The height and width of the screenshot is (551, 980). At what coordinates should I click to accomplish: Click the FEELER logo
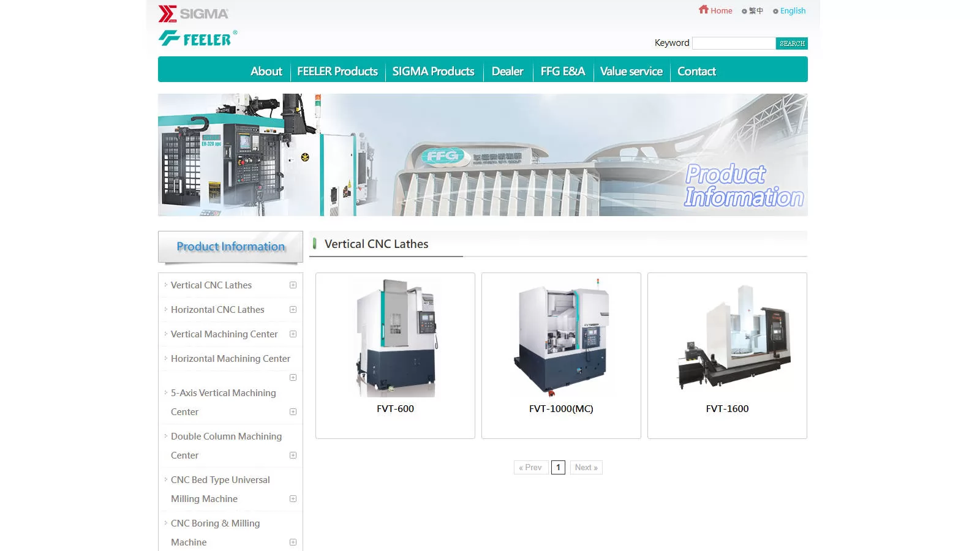(x=197, y=39)
